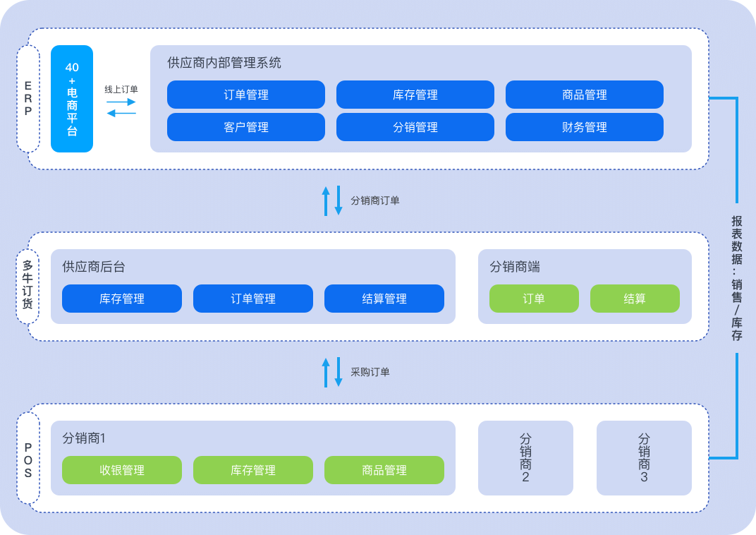This screenshot has width=756, height=535.
Task: Open 订单管理 under 供应商内部管理系统
Action: [x=246, y=95]
